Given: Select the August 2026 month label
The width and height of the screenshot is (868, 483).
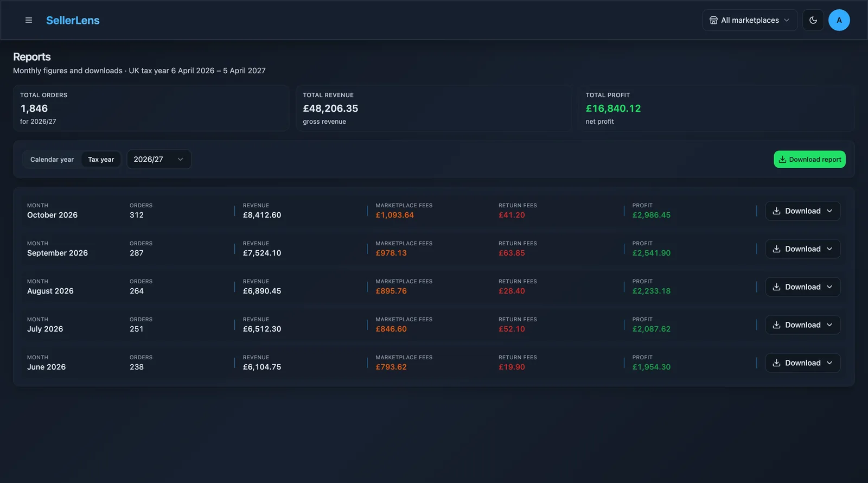Looking at the screenshot, I should click(x=50, y=291).
